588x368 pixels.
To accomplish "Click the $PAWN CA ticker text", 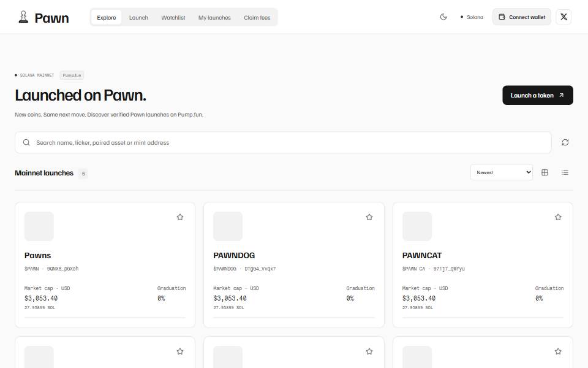I will click(413, 269).
